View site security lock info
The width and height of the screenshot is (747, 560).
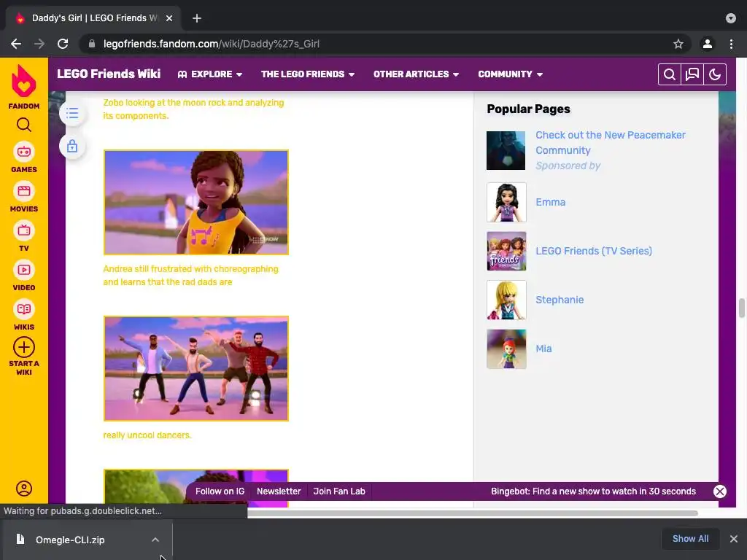coord(92,44)
